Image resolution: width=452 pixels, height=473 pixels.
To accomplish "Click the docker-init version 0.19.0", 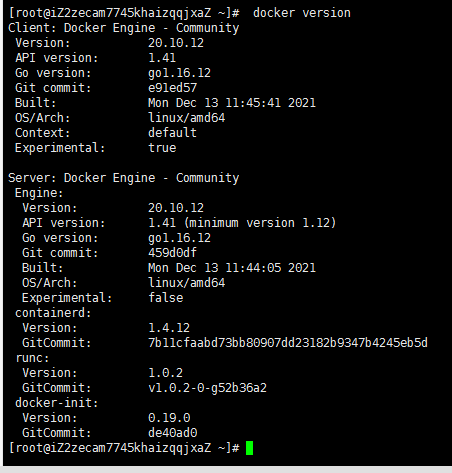I will pyautogui.click(x=169, y=418).
